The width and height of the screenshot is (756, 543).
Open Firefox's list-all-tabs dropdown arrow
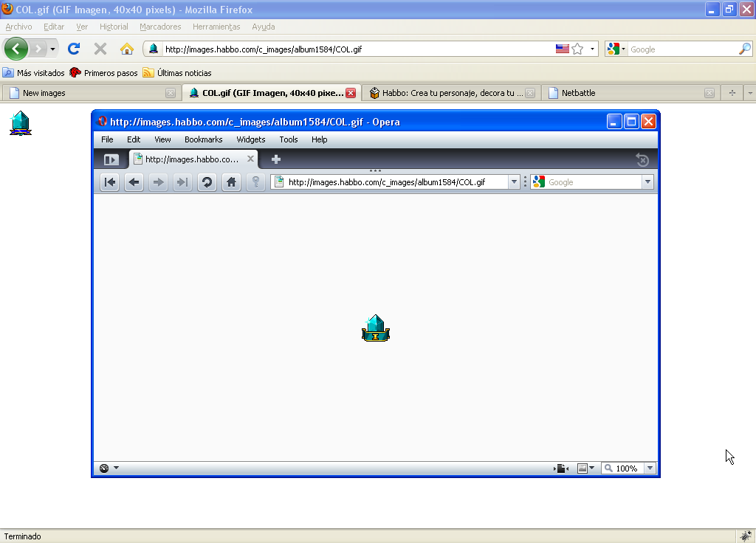[749, 93]
